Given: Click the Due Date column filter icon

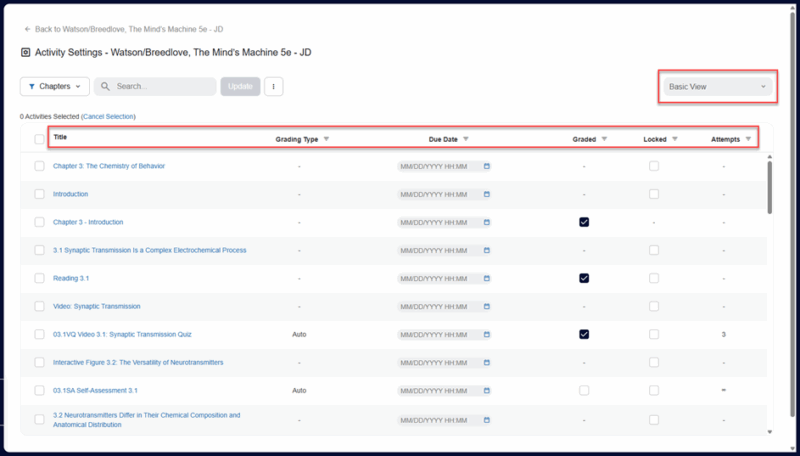Looking at the screenshot, I should tap(466, 139).
